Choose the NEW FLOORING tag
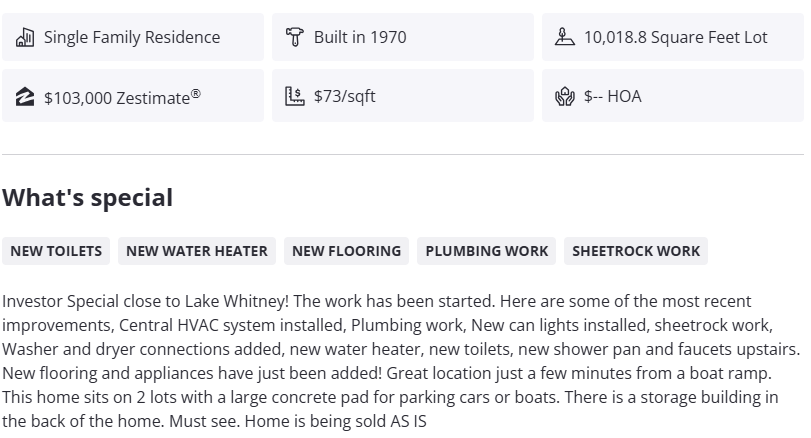This screenshot has width=811, height=438. click(346, 251)
